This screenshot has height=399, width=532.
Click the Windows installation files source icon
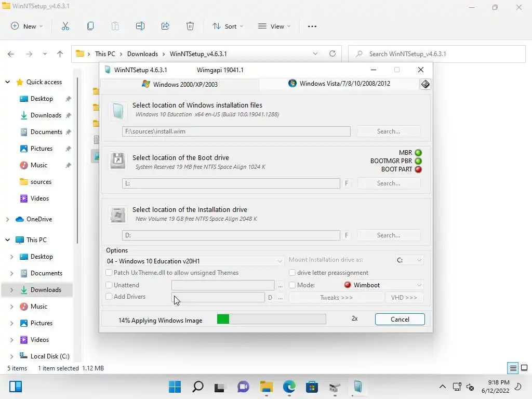coord(118,111)
